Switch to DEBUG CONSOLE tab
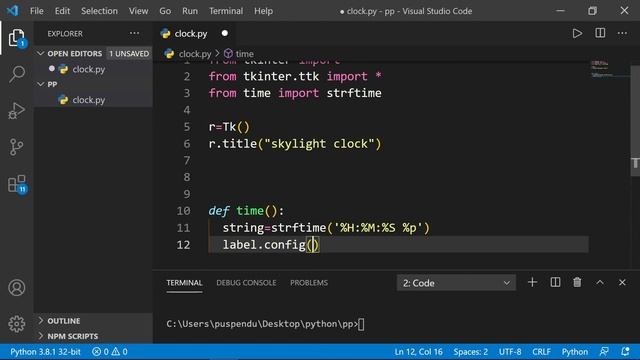The image size is (640, 360). click(x=246, y=282)
